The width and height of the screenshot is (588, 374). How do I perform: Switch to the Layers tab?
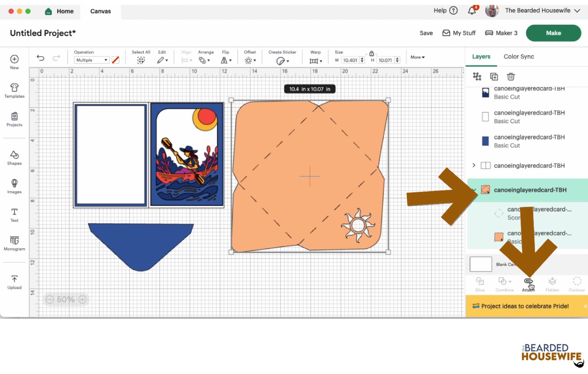pyautogui.click(x=481, y=57)
